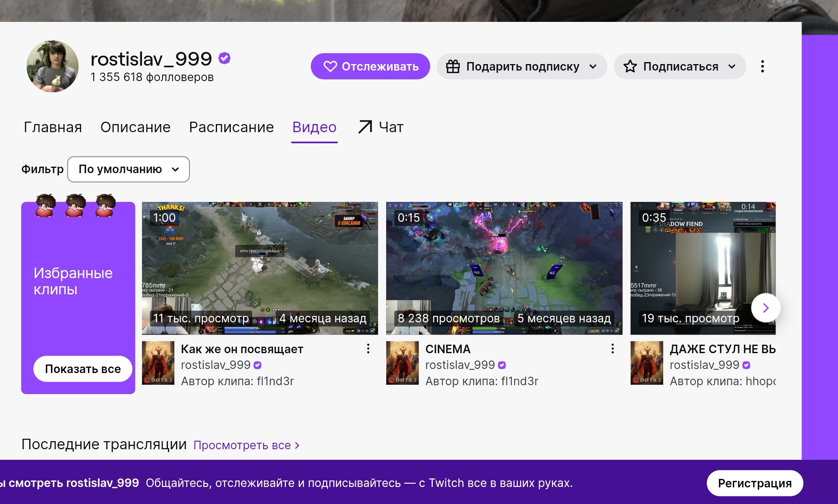The image size is (838, 504).
Task: Click the Регистрация button
Action: coord(755,483)
